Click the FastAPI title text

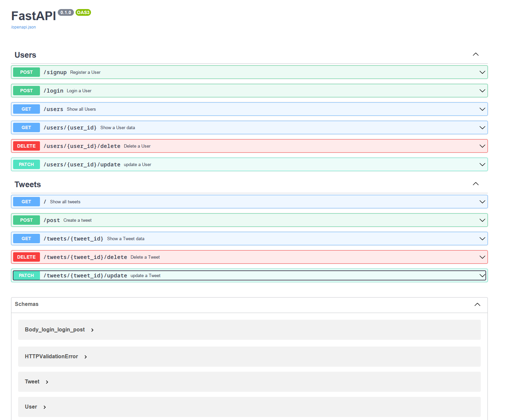click(x=33, y=16)
